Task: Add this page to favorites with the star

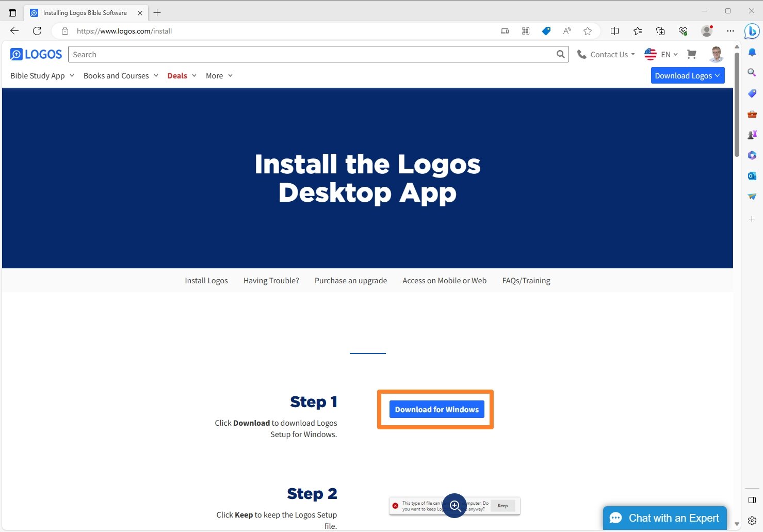Action: click(x=587, y=31)
